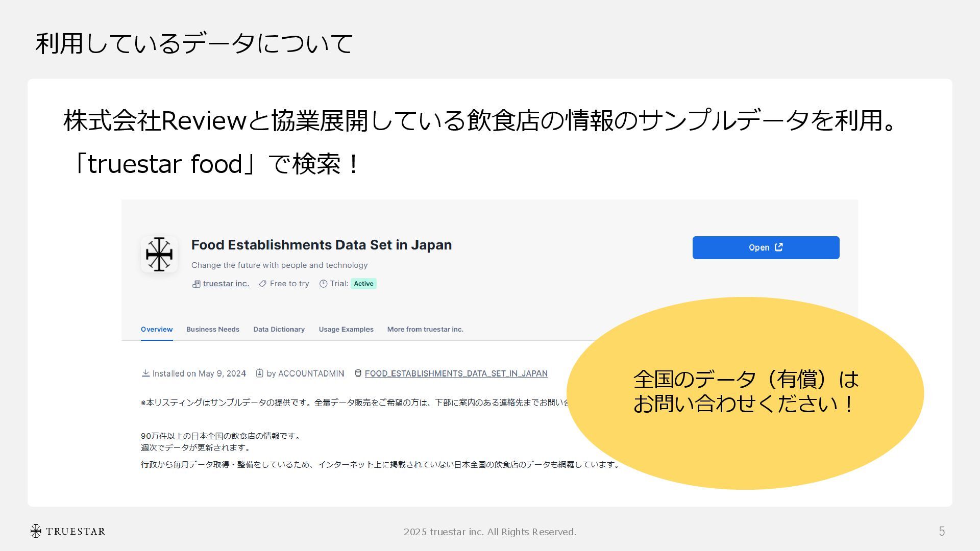
Task: Click the page number 5
Action: pyautogui.click(x=942, y=532)
